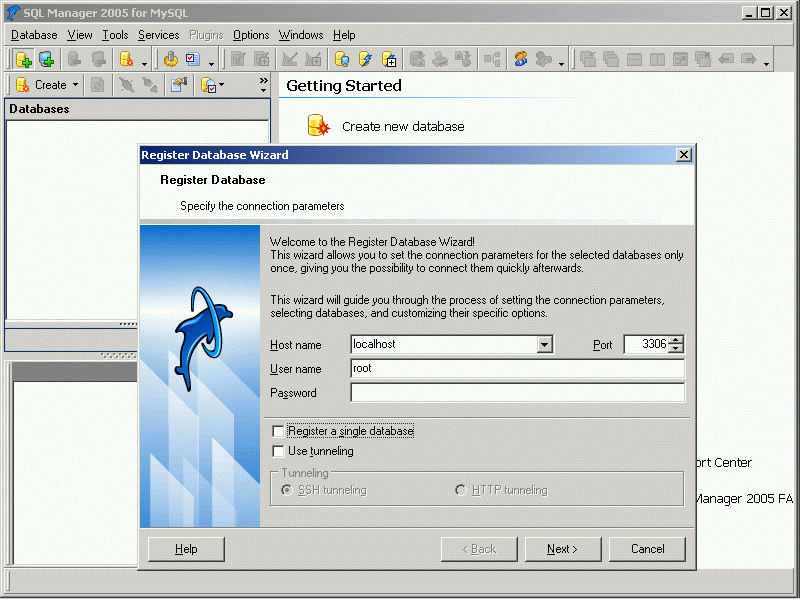Image resolution: width=800 pixels, height=600 pixels.
Task: Click into the User name field
Action: (x=517, y=369)
